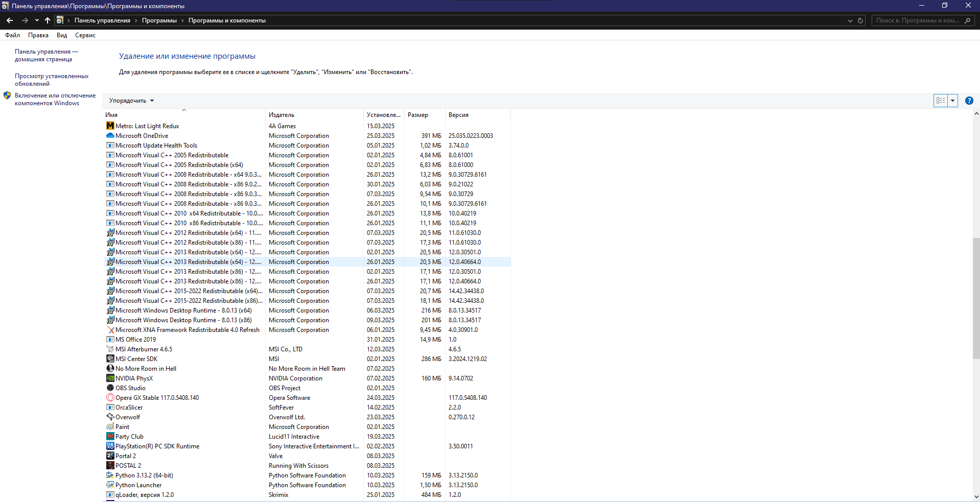This screenshot has width=980, height=502.
Task: Sort by the Установлено column header
Action: pyautogui.click(x=384, y=115)
